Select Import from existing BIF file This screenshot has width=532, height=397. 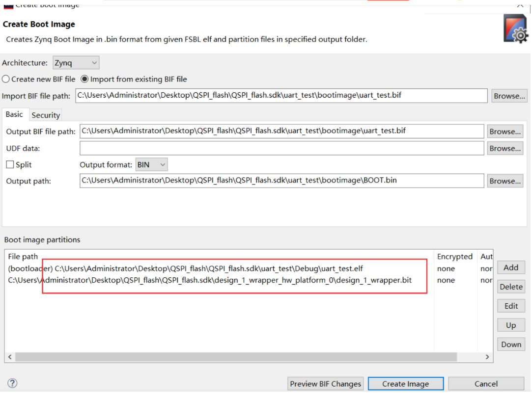pyautogui.click(x=84, y=79)
